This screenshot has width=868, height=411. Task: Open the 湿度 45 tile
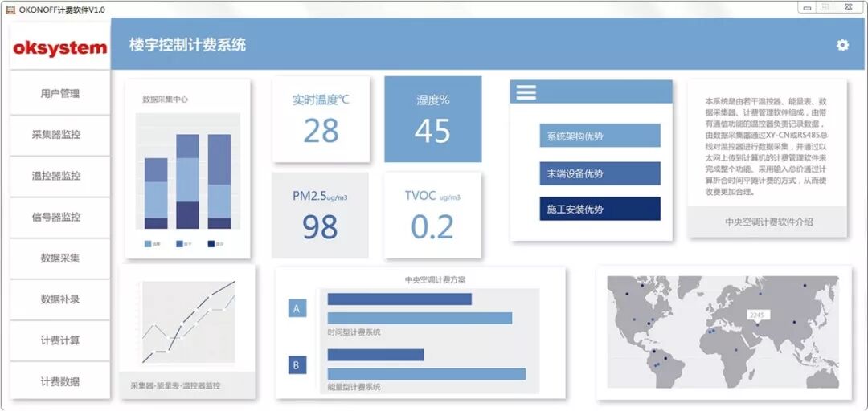pyautogui.click(x=433, y=119)
